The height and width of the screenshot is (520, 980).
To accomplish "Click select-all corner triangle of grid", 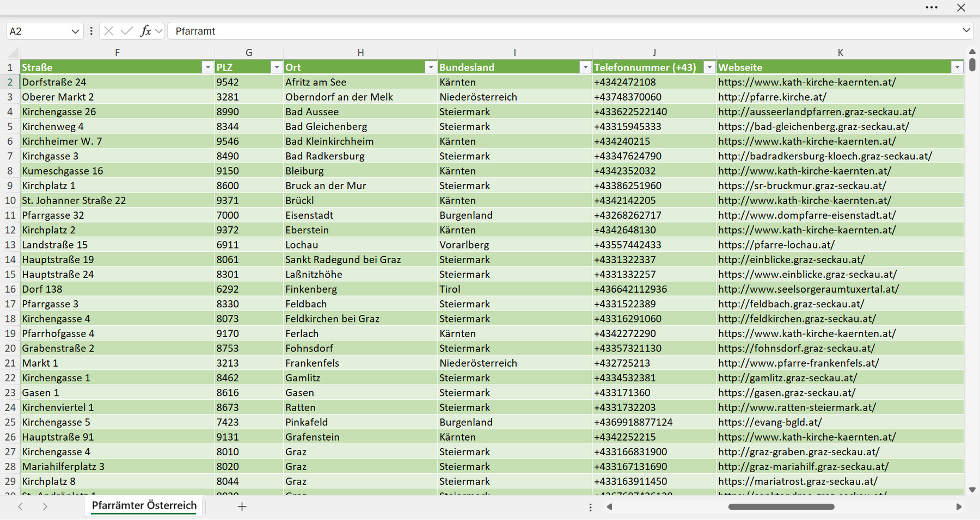I will pyautogui.click(x=13, y=53).
